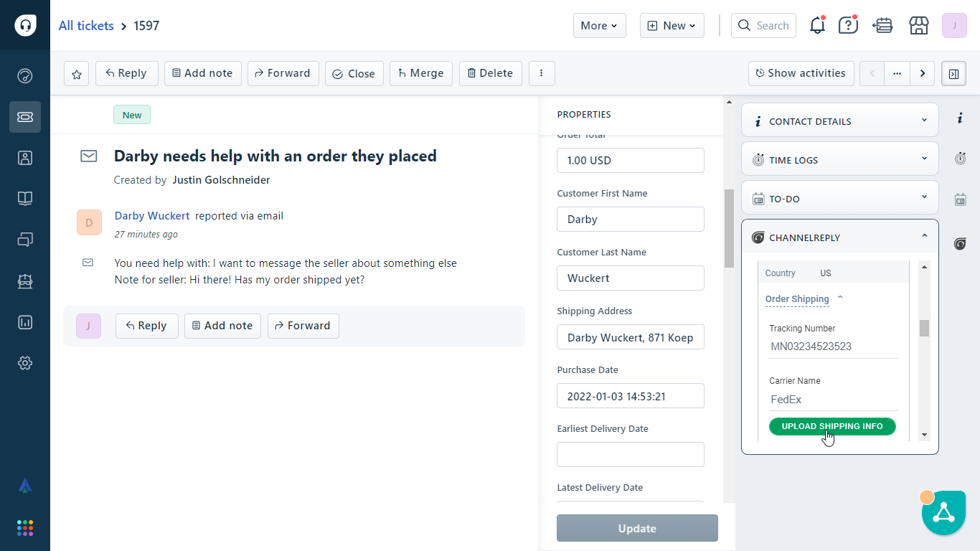The image size is (980, 551).
Task: Delete this ticket
Action: 491,73
